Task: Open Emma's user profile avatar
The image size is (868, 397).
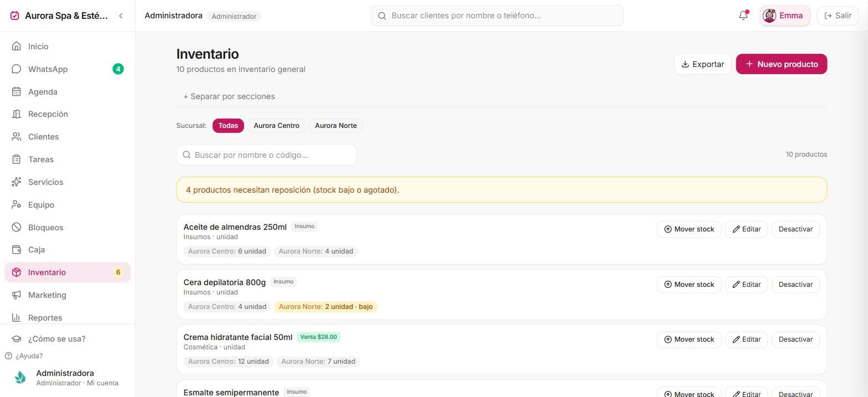Action: point(769,16)
